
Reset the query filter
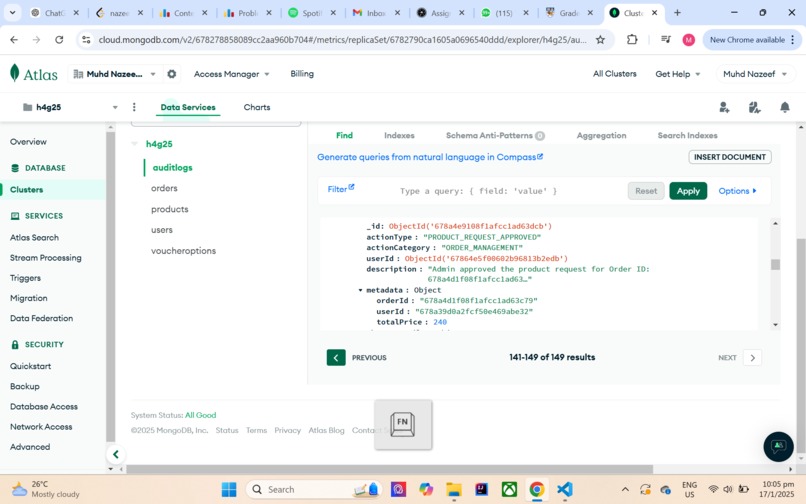pyautogui.click(x=646, y=191)
